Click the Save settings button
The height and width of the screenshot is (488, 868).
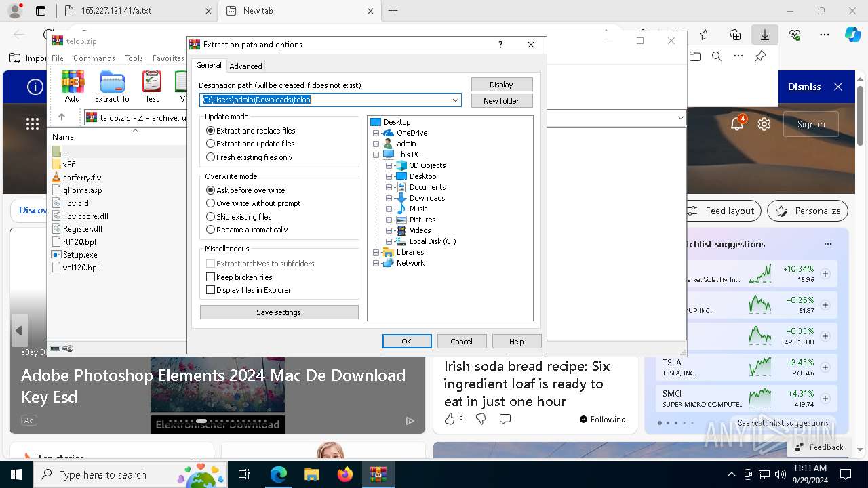click(x=279, y=312)
